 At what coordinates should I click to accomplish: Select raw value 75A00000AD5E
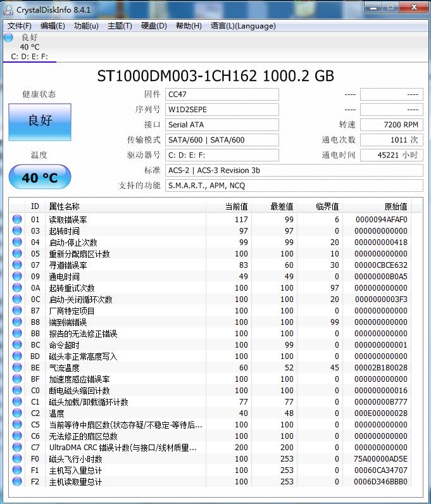coord(380,458)
